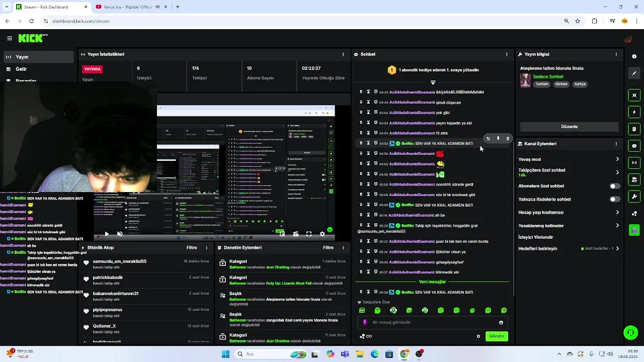Click the Bir mesaj gönderin input
This screenshot has width=644, height=362.
pyautogui.click(x=433, y=323)
